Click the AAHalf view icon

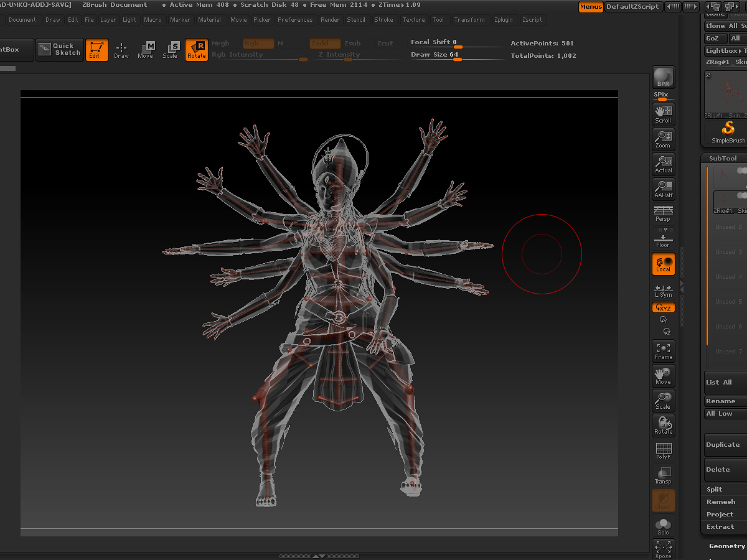663,189
